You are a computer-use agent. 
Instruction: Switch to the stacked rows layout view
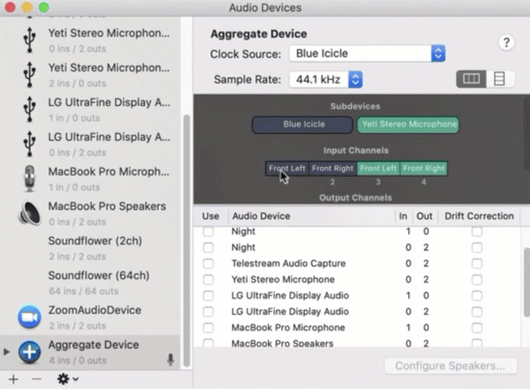tap(500, 79)
